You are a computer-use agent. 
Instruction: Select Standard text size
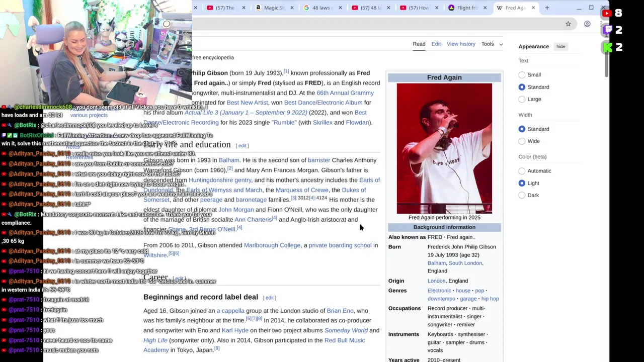click(x=522, y=87)
